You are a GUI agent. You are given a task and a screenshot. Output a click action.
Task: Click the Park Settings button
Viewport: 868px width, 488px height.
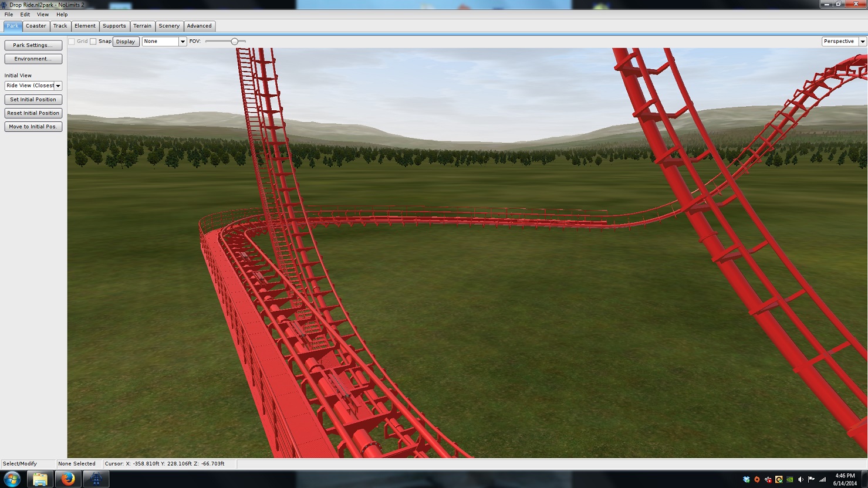33,45
